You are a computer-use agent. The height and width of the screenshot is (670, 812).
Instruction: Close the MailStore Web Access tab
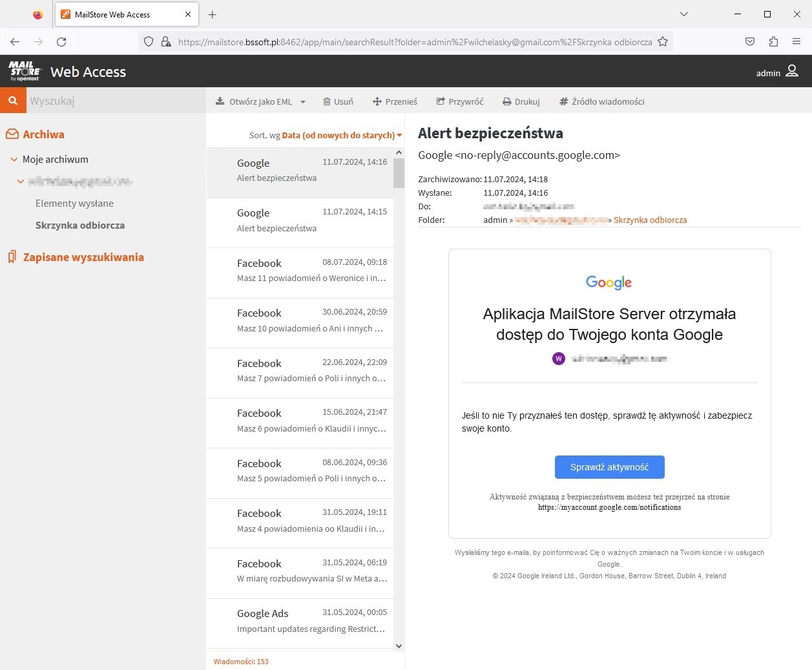click(x=188, y=14)
